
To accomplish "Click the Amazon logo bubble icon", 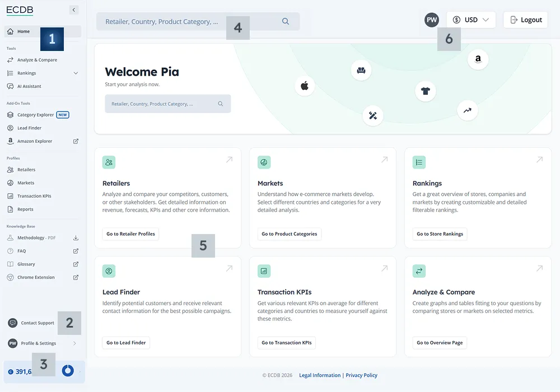I will [478, 59].
